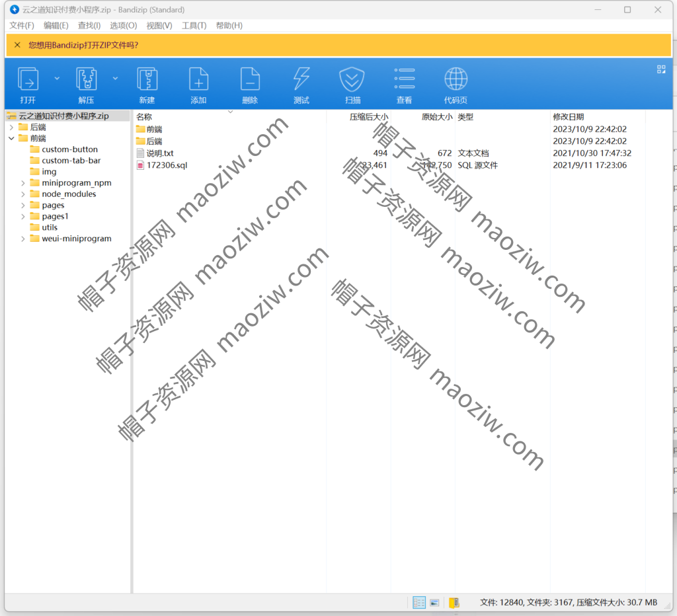Sort by 压缩后大小 column header

pyautogui.click(x=369, y=116)
